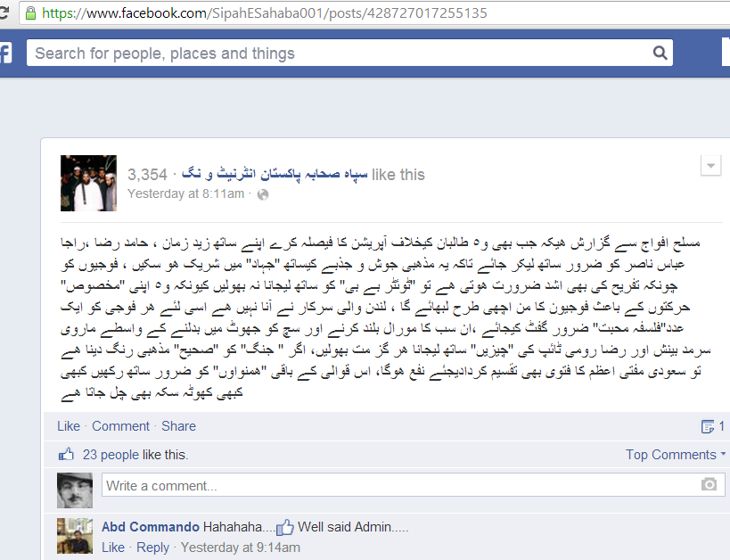Click the public globe privacy icon

click(x=263, y=194)
